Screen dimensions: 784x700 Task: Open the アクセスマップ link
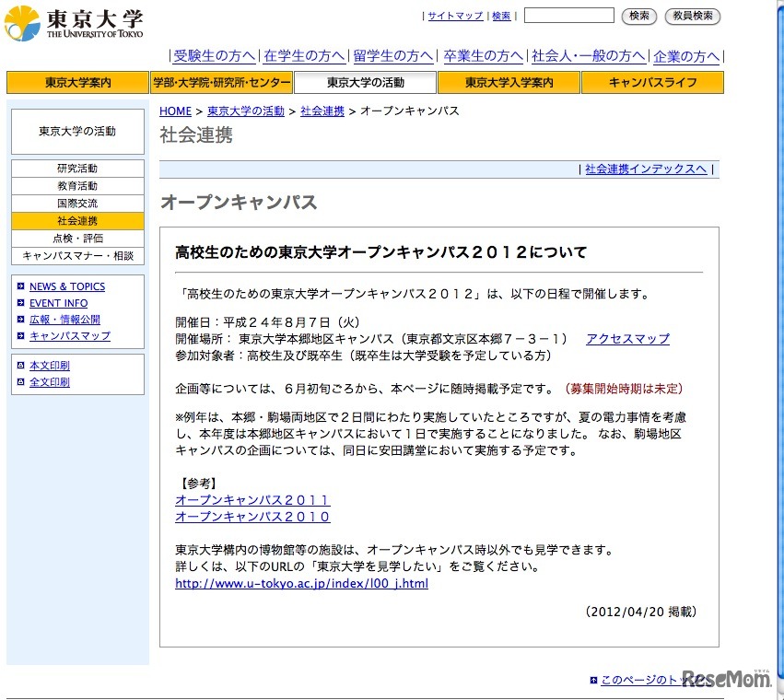pos(626,338)
